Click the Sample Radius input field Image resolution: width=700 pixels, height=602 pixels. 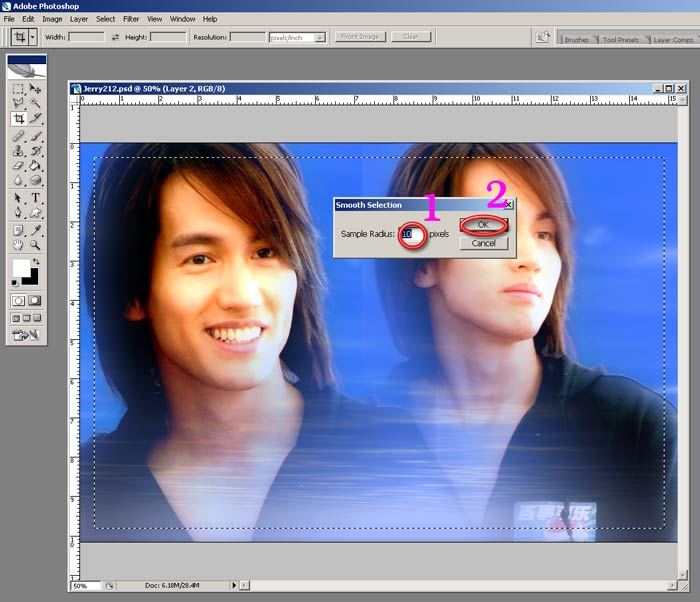click(412, 234)
